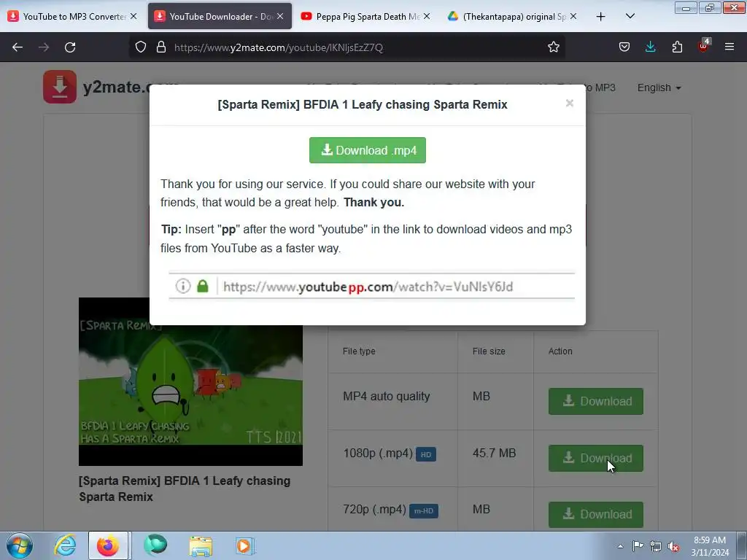Close the YouTube to MP3 Converter tab
Viewport: 747px width, 560px height.
pos(134,16)
